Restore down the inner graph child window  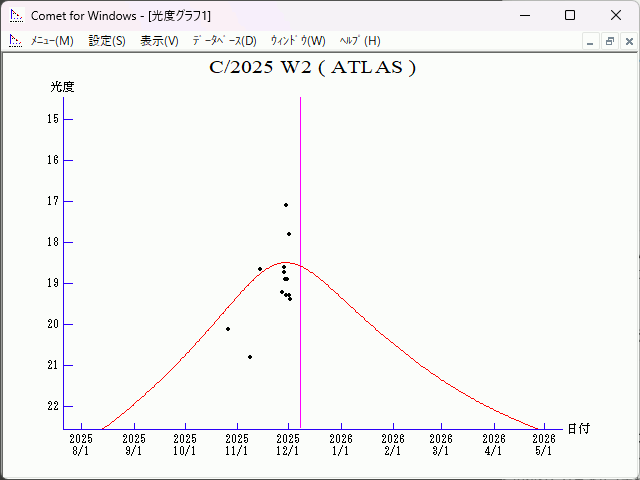[609, 42]
